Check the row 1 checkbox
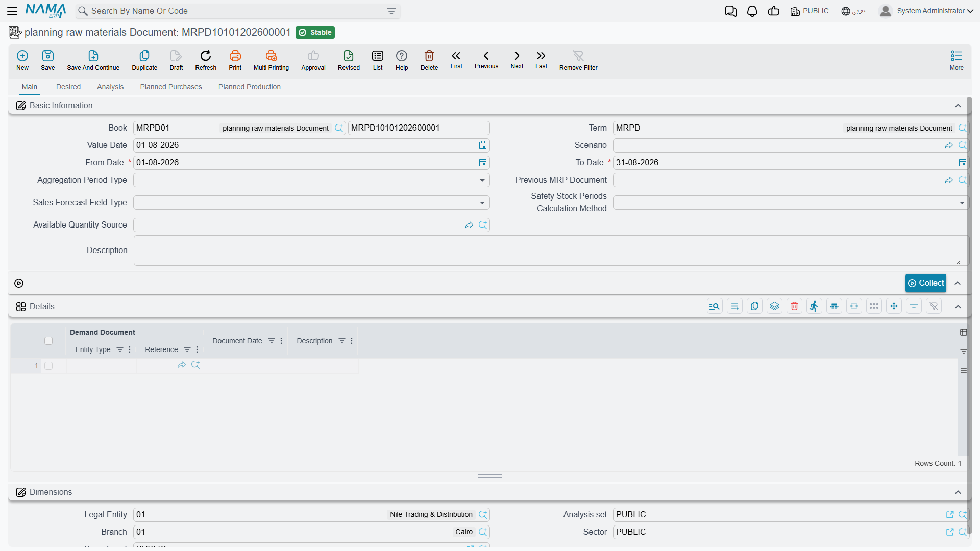The height and width of the screenshot is (551, 980). 48,366
